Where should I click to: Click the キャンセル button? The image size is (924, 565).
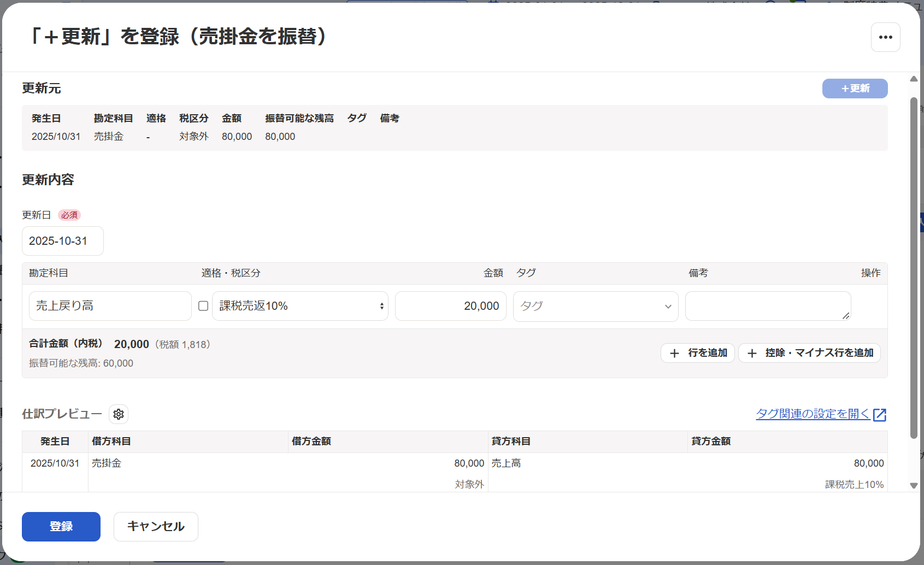click(x=156, y=527)
